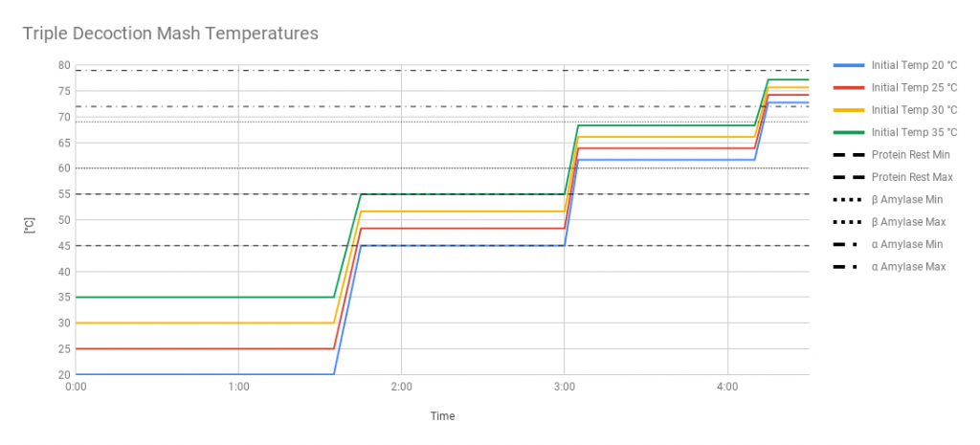Screen dimensions: 980x445
Task: Click the 2:00 x-axis tick label
Action: tap(402, 388)
